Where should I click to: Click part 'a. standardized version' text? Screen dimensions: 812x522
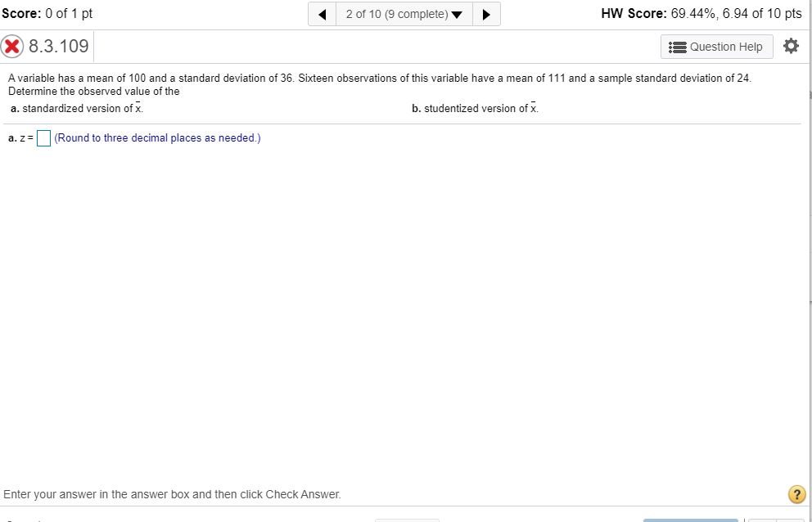77,108
